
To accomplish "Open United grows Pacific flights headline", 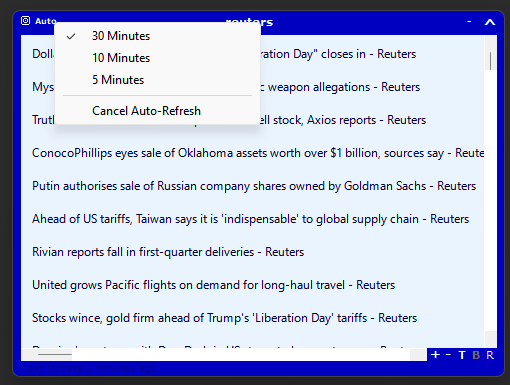I will tap(213, 285).
